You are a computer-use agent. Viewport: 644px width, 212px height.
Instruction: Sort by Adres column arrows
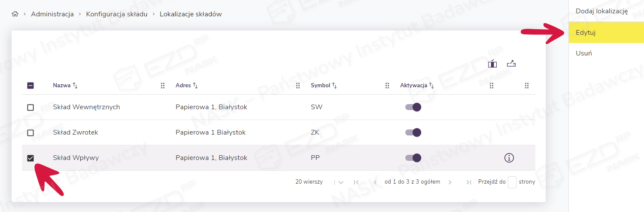click(x=195, y=86)
